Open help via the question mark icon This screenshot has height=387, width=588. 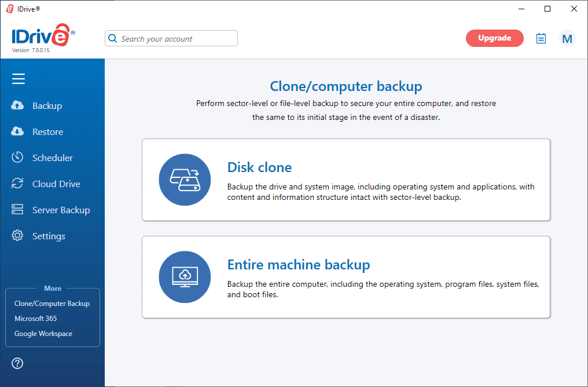[x=17, y=363]
